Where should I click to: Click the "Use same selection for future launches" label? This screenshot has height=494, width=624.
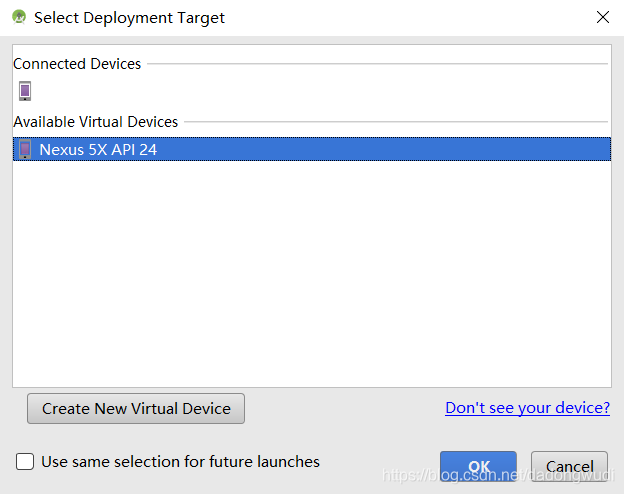pyautogui.click(x=180, y=462)
